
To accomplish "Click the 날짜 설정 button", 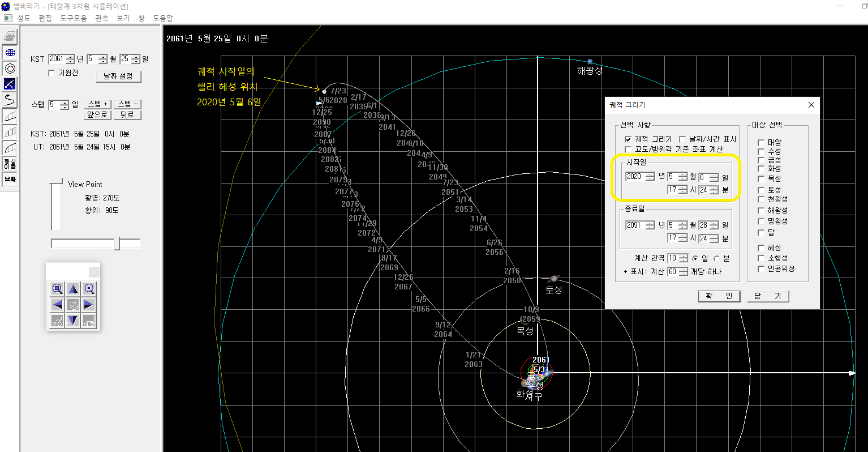I will point(118,76).
